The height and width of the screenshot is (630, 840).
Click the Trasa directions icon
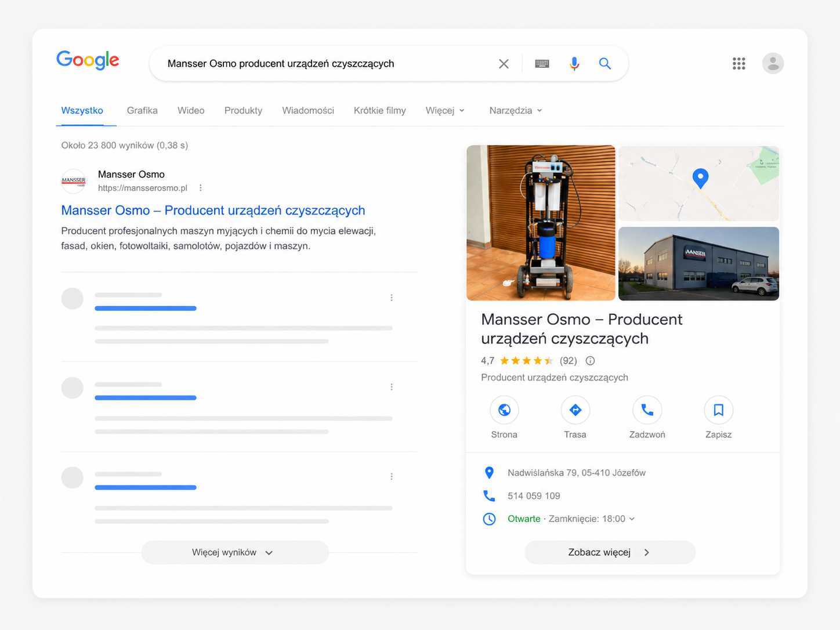coord(575,410)
